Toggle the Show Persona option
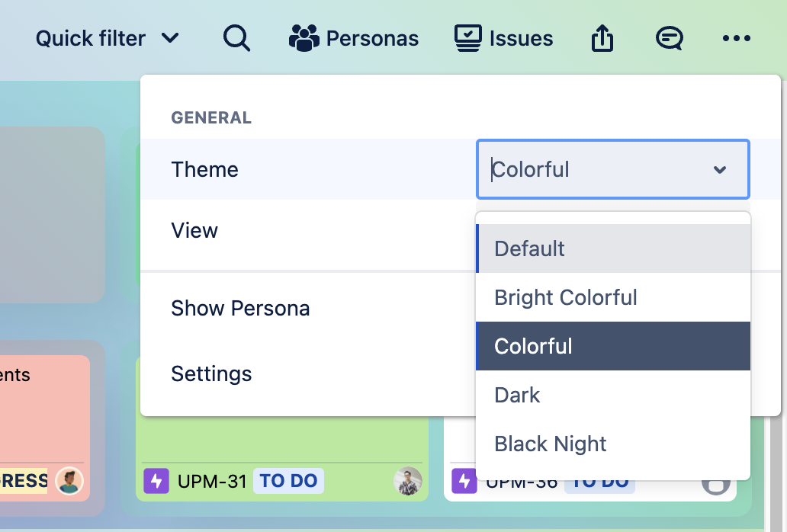 click(x=240, y=309)
